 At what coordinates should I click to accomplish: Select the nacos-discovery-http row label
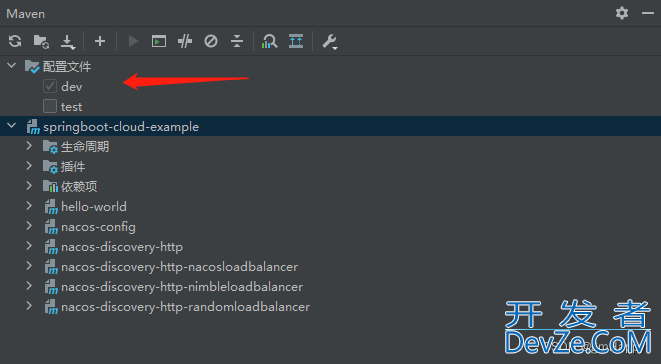point(122,247)
